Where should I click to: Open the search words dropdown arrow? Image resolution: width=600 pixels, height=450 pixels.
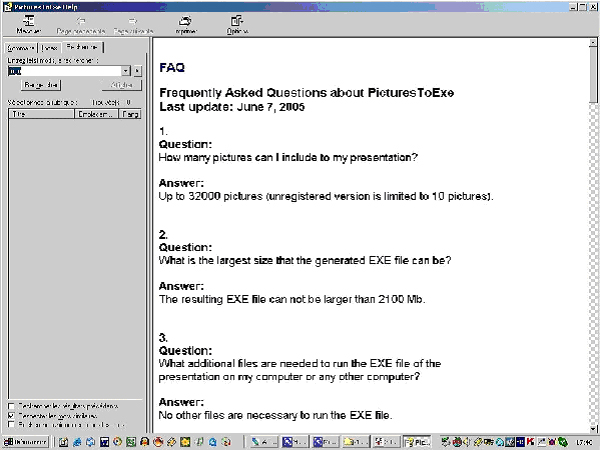point(126,71)
